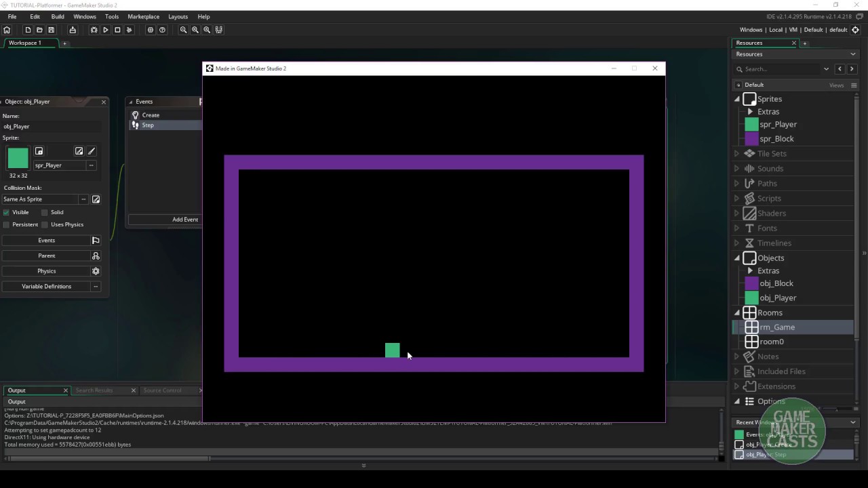Open the Build menu
Screen dimensions: 868x488
coord(58,16)
